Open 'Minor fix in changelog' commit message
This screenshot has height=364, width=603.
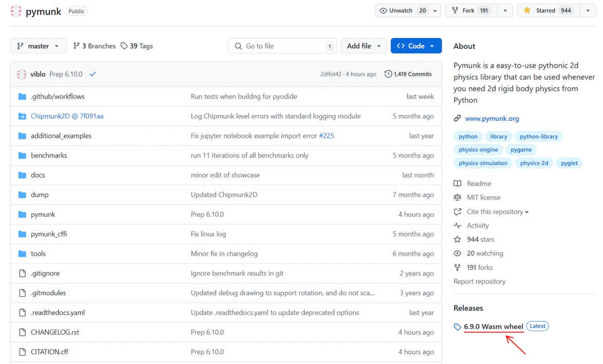point(224,254)
